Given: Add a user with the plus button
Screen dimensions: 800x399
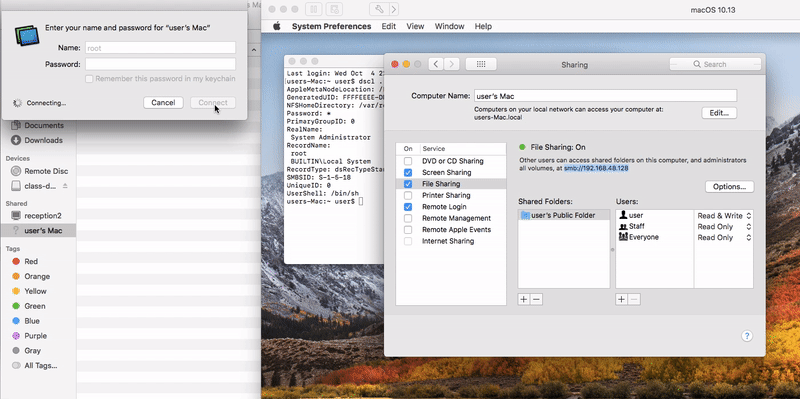Looking at the screenshot, I should pyautogui.click(x=621, y=300).
